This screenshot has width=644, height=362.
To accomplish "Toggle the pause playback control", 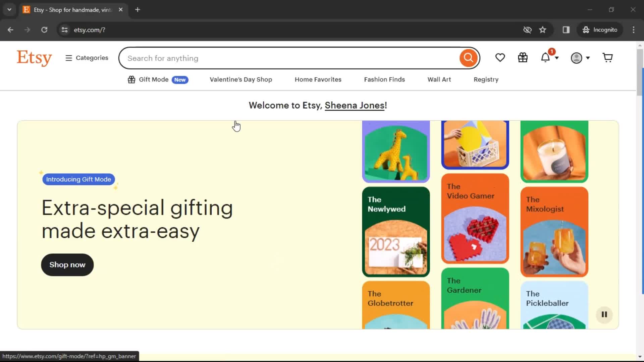I will pyautogui.click(x=604, y=314).
